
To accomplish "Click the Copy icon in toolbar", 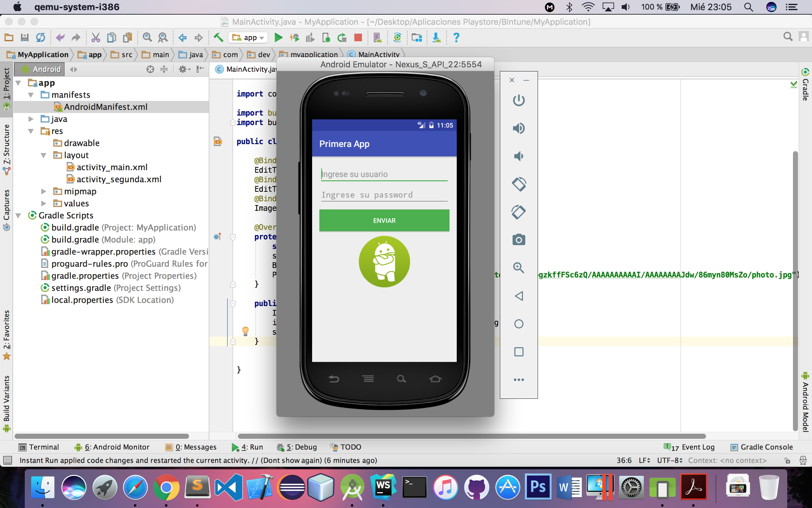I will click(x=111, y=38).
